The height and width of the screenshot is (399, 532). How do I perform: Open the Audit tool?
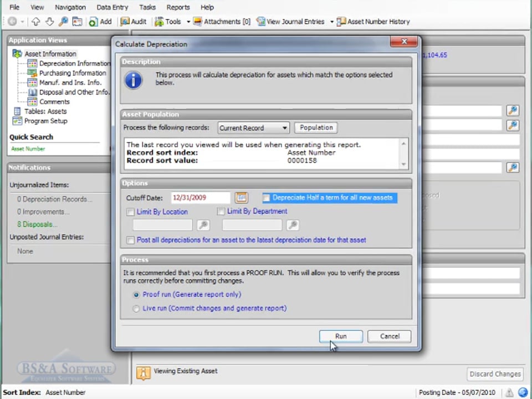pos(134,22)
